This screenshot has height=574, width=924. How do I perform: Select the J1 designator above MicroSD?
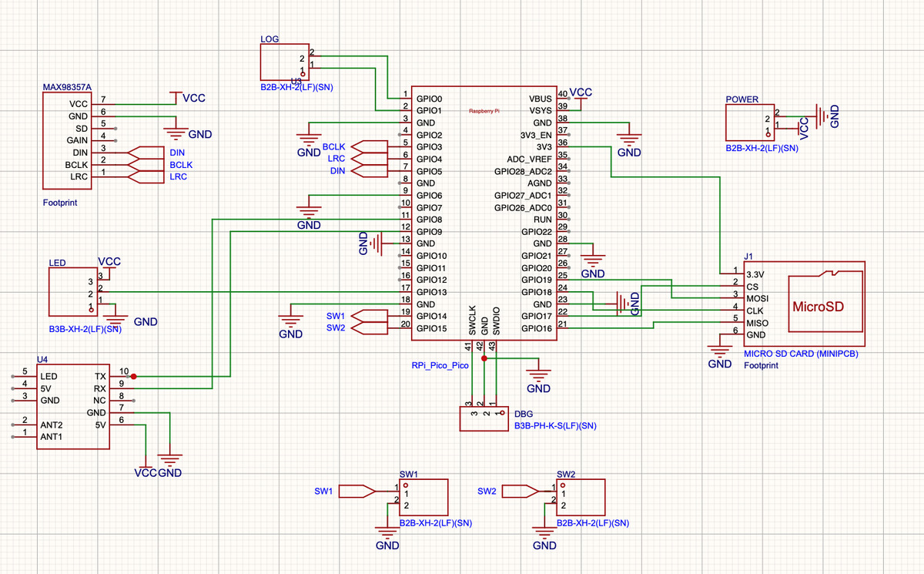(x=748, y=255)
